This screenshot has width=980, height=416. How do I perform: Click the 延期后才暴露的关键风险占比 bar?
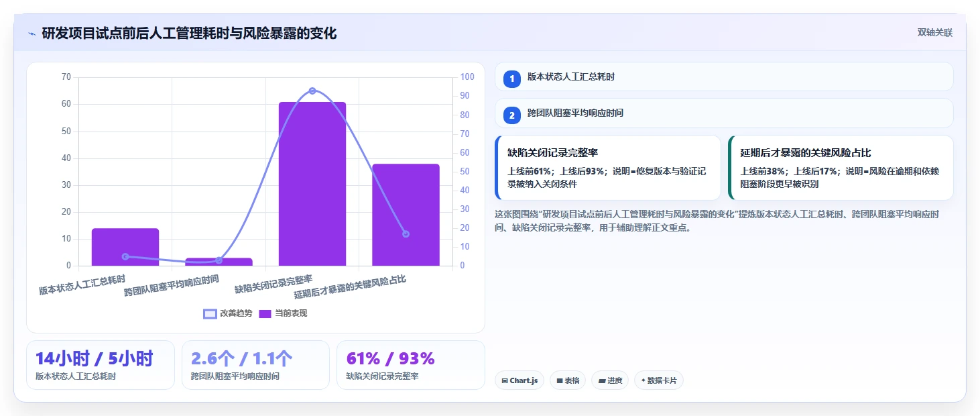pyautogui.click(x=406, y=215)
